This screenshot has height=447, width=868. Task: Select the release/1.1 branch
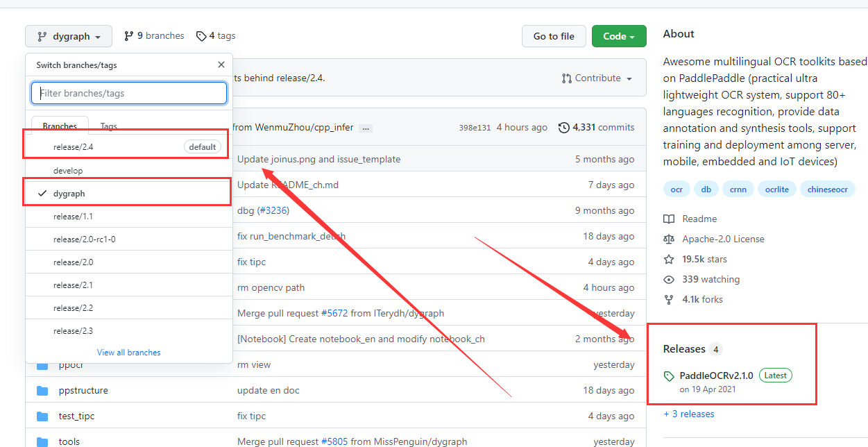tap(129, 217)
